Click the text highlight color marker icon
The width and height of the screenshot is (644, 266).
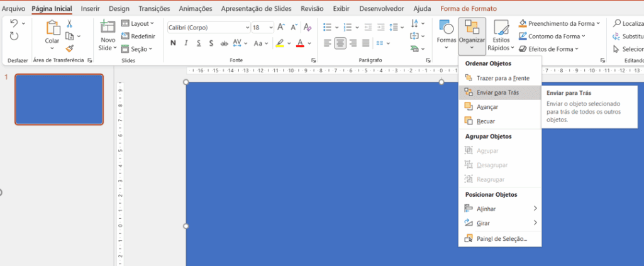pos(280,43)
